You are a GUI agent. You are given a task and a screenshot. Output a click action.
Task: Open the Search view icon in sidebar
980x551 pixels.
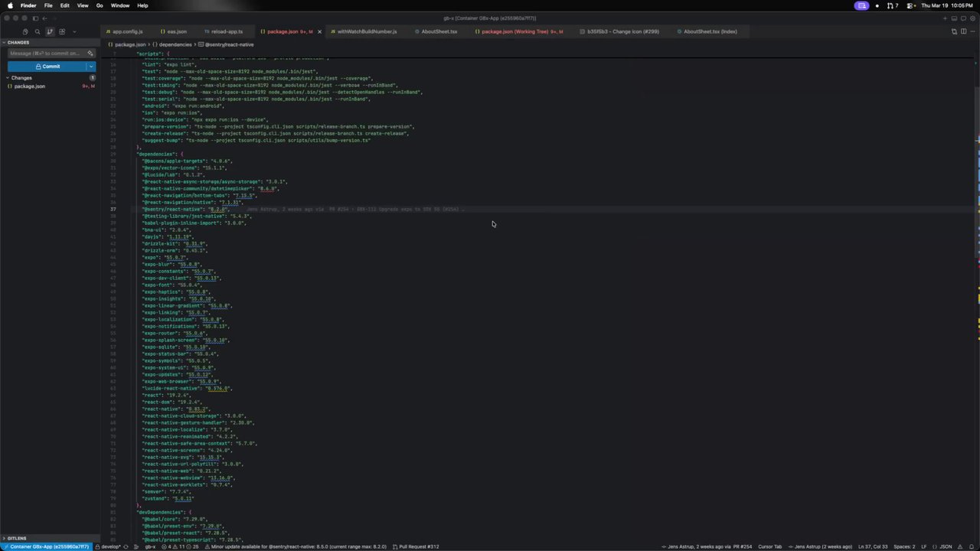coord(38,31)
